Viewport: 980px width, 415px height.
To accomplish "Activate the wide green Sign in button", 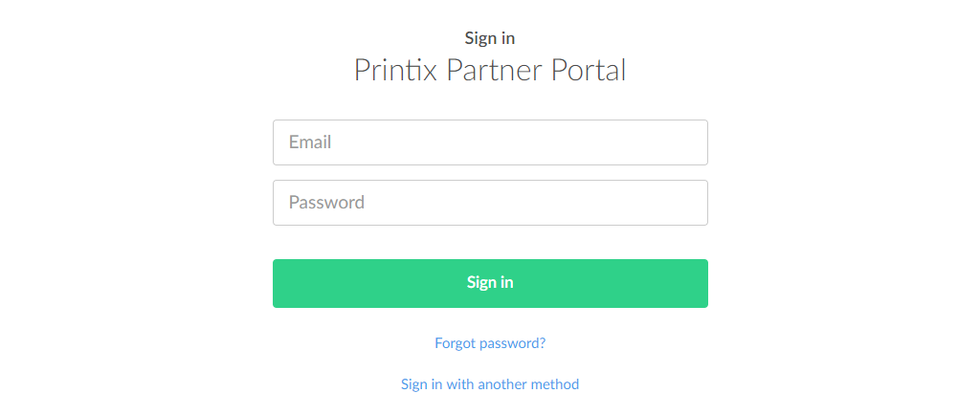I will (x=490, y=283).
